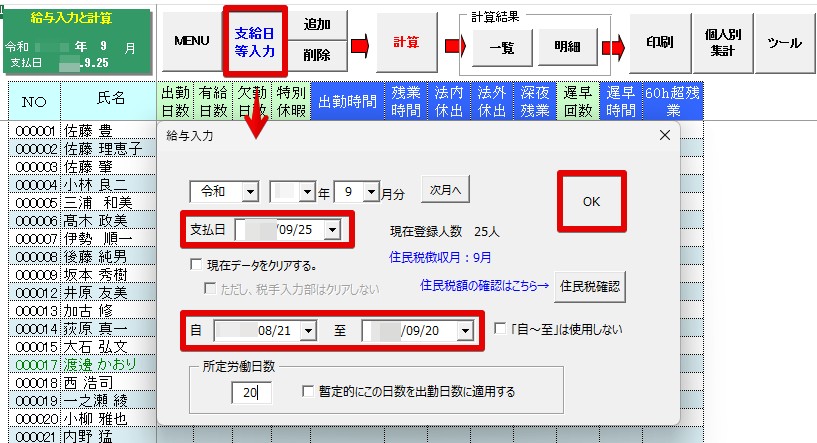The height and width of the screenshot is (443, 817).
Task: Toggle 暫定的にこの日数を出勤日数に適用する checkbox
Action: click(308, 392)
